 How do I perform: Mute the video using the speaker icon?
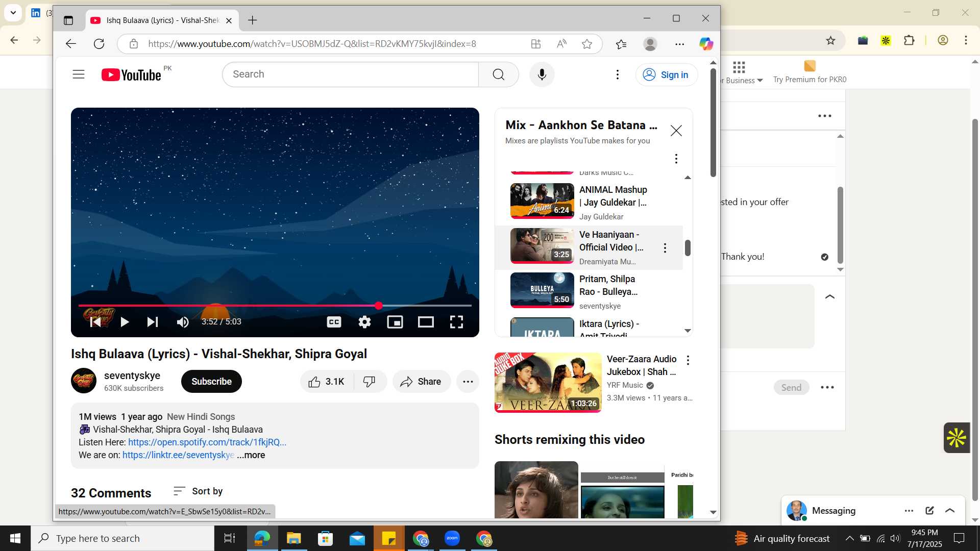click(183, 322)
